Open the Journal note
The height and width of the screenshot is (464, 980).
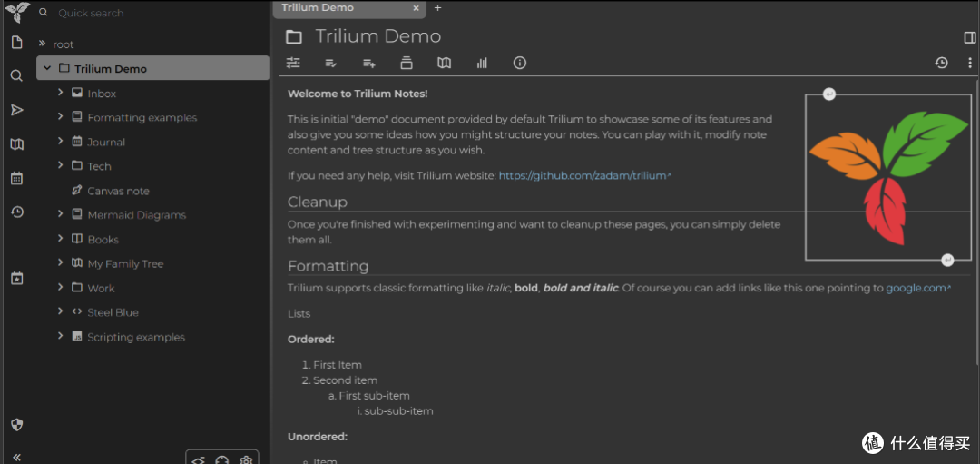pos(106,142)
